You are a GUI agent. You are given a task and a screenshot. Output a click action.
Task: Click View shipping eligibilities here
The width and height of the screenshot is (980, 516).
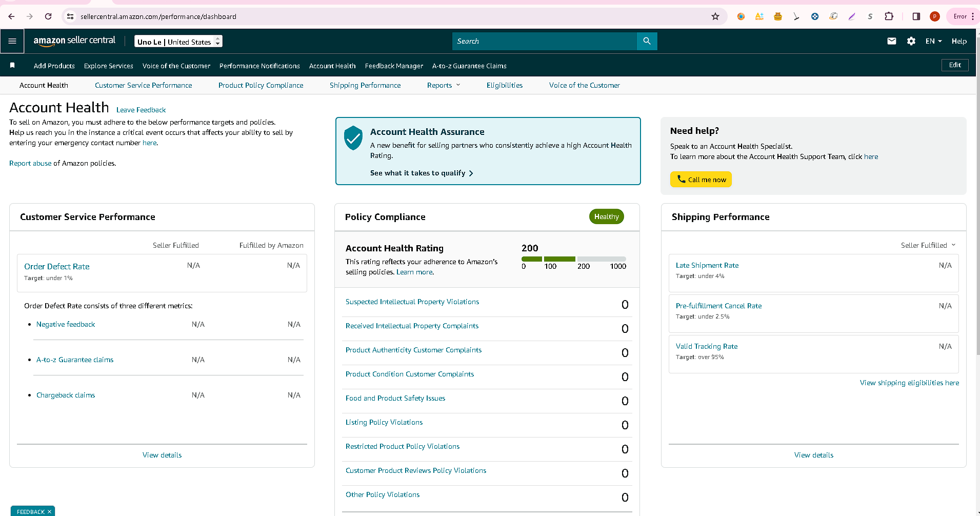point(909,383)
